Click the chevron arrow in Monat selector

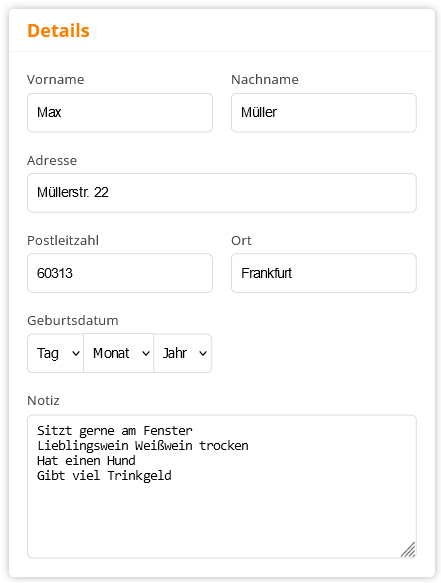pos(146,354)
